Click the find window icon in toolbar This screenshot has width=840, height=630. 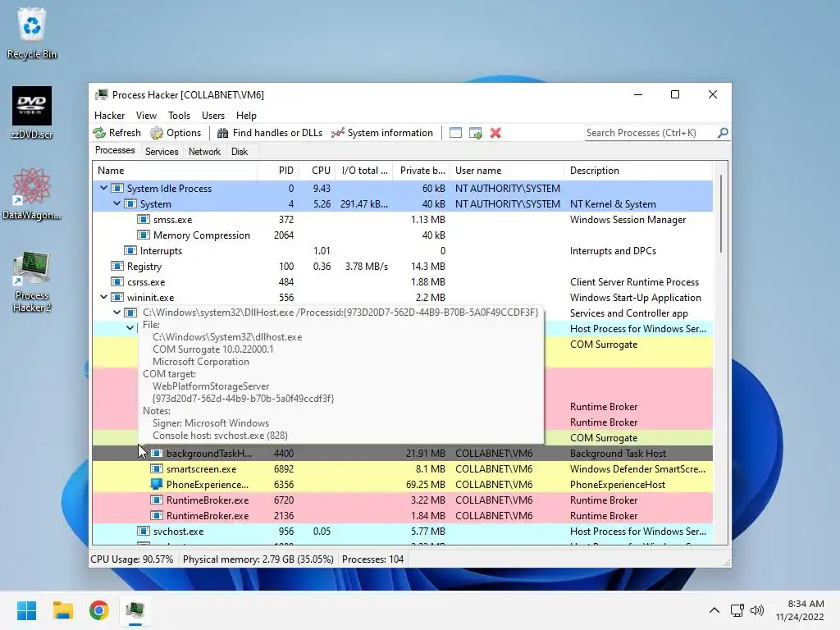click(x=455, y=133)
